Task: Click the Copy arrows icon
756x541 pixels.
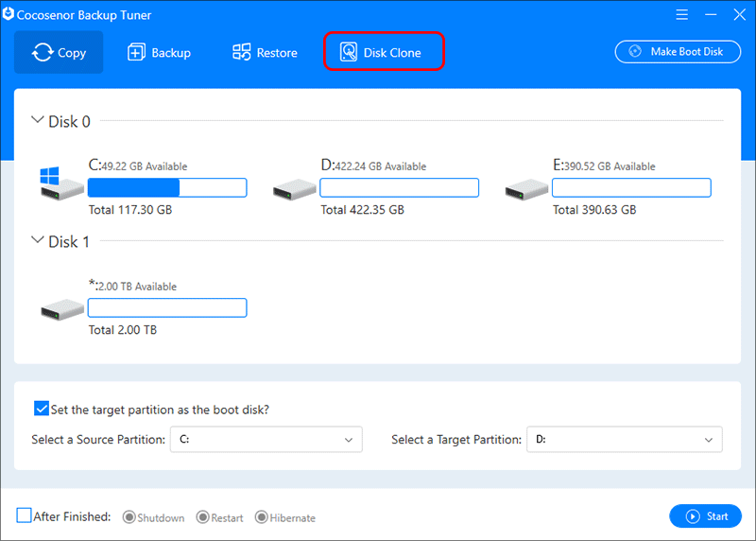Action: (x=43, y=52)
